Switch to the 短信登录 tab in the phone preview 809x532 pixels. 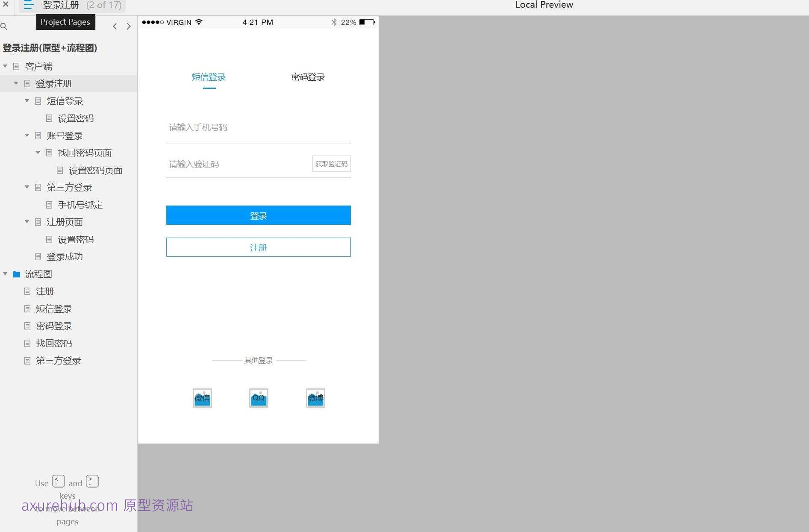tap(209, 77)
